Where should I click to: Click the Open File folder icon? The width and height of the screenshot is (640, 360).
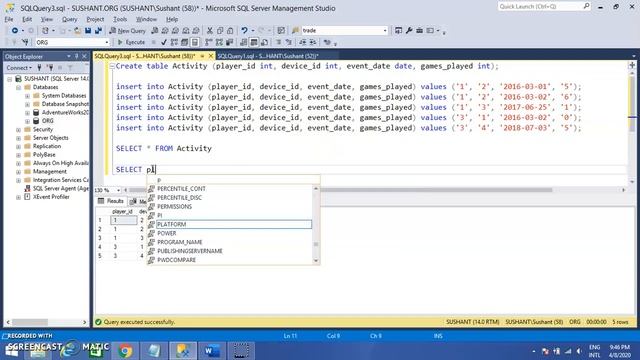click(77, 31)
